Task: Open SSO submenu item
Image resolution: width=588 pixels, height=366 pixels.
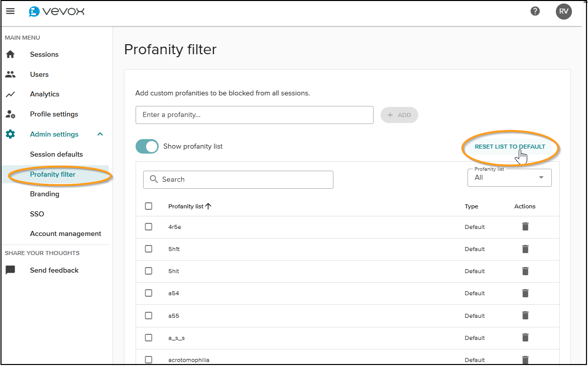Action: (37, 214)
